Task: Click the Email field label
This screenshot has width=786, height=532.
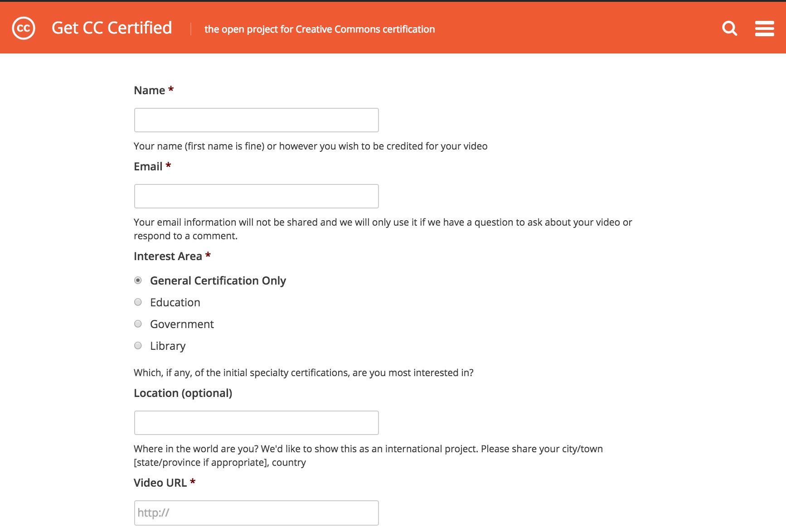Action: pyautogui.click(x=148, y=167)
